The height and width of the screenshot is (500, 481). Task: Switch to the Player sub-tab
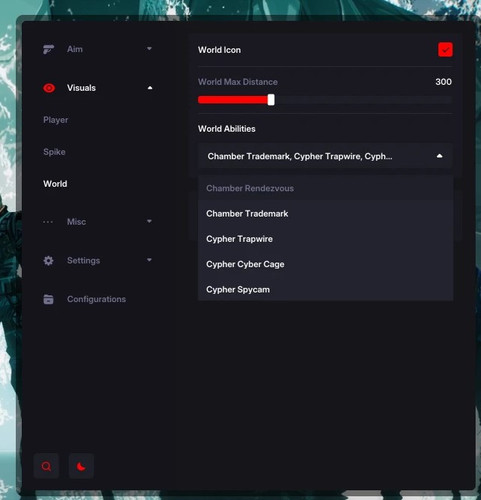tap(55, 120)
